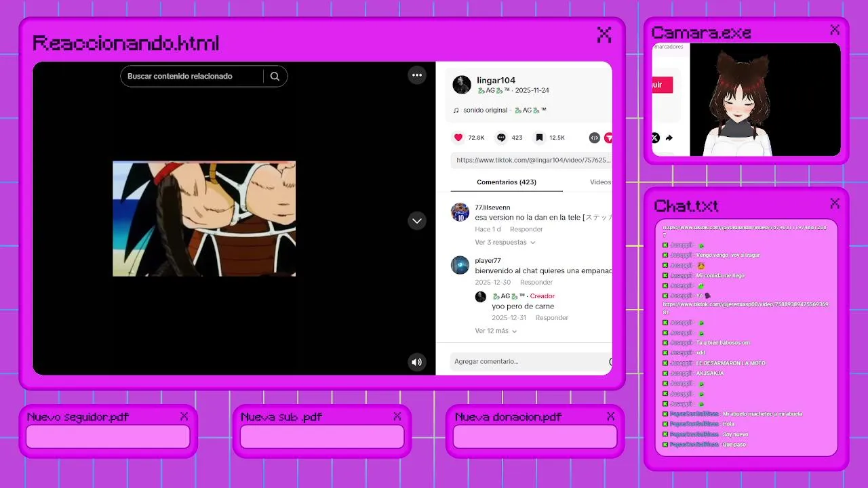
Task: Click the emoji icon in the comment box
Action: 610,362
